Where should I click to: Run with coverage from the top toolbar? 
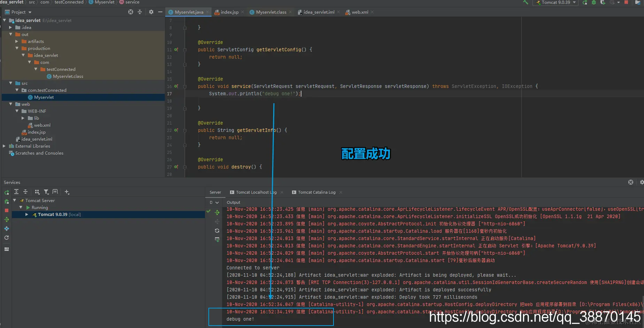(x=603, y=2)
